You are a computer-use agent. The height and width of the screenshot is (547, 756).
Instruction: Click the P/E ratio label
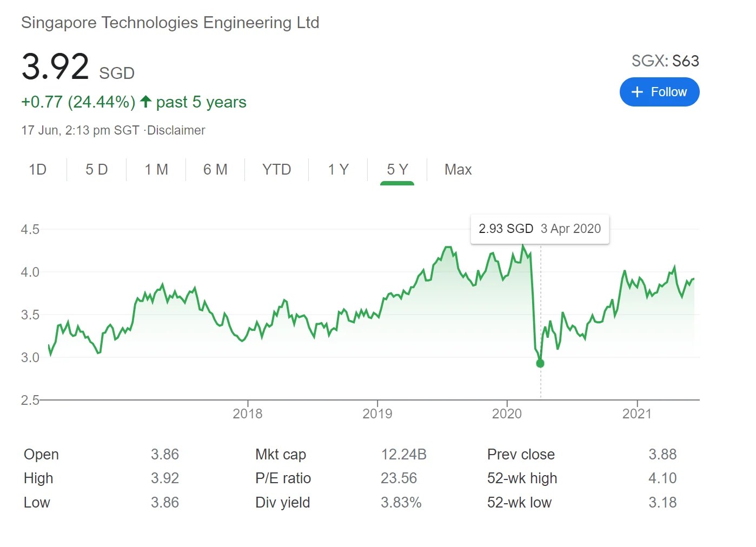[x=283, y=478]
